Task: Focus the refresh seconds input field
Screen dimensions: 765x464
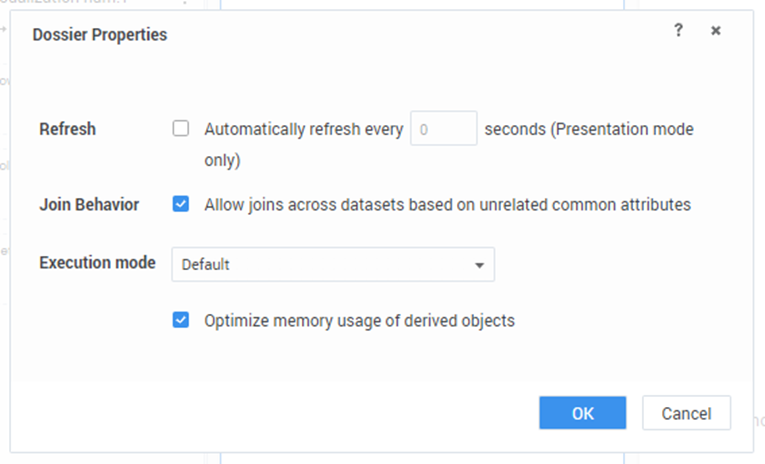Action: pos(443,129)
